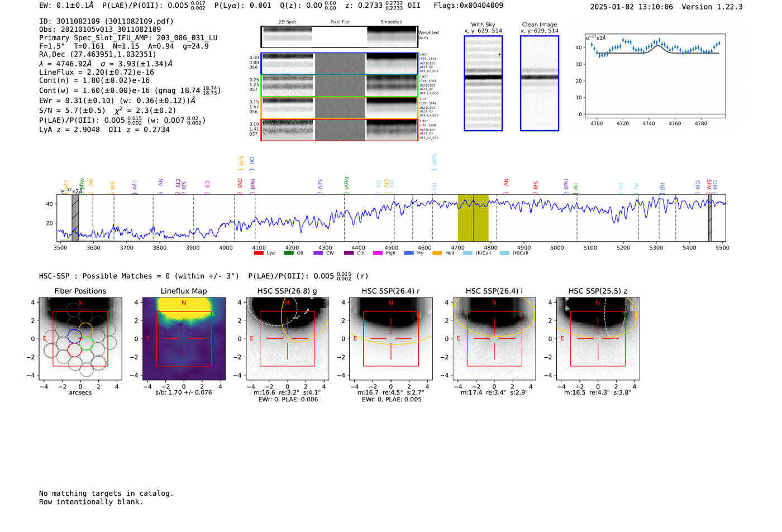Click the Q(z): 0.00 header value
Screen dimensions: 782x532
click(308, 6)
